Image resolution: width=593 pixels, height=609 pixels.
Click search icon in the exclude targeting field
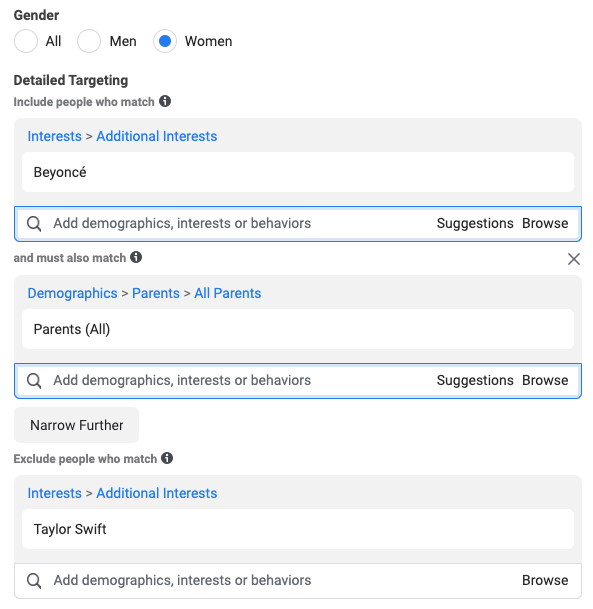pos(34,581)
